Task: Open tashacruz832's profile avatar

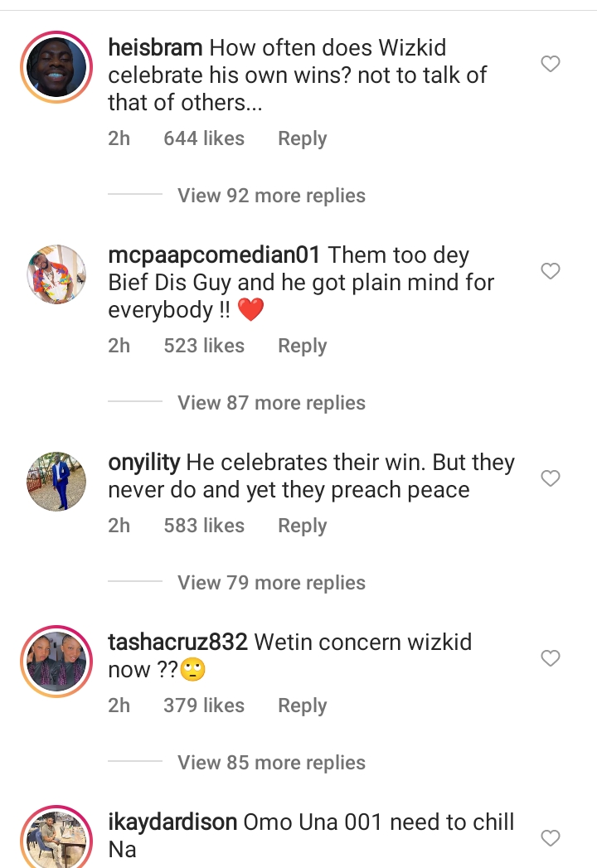Action: (56, 661)
